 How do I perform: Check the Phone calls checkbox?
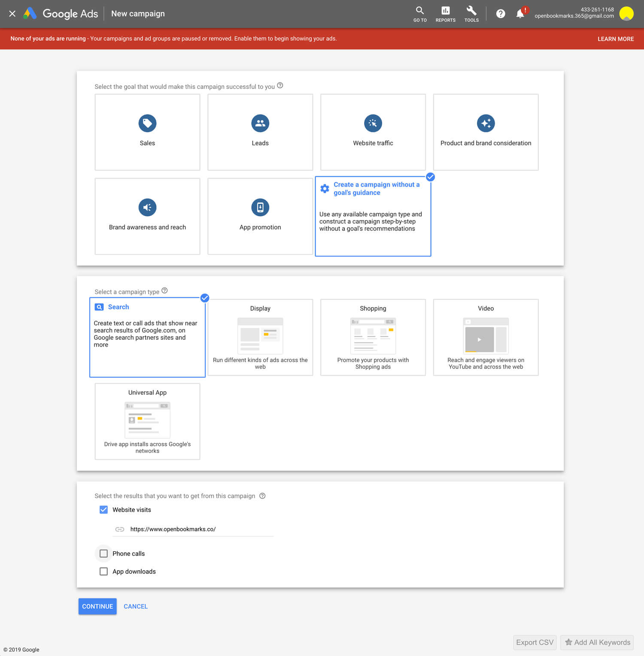103,553
